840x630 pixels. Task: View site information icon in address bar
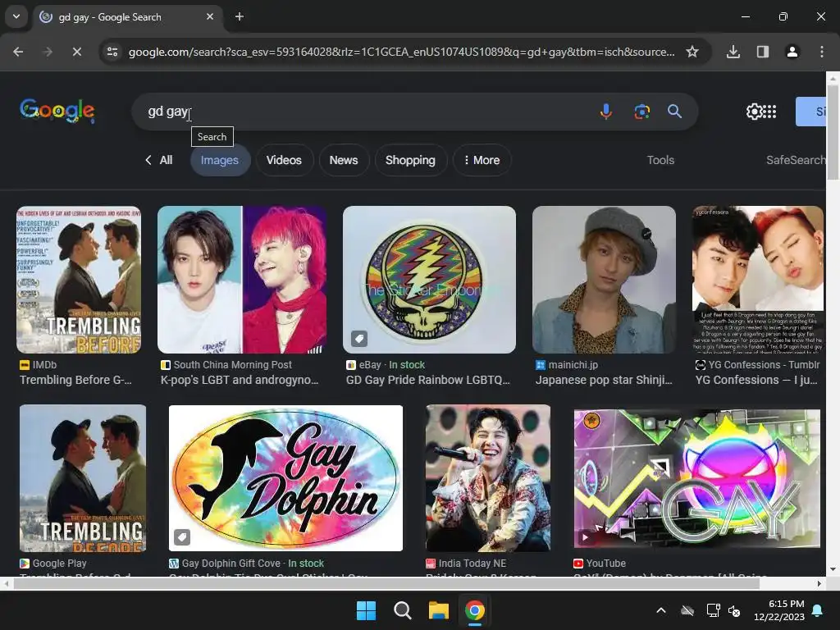[x=112, y=52]
